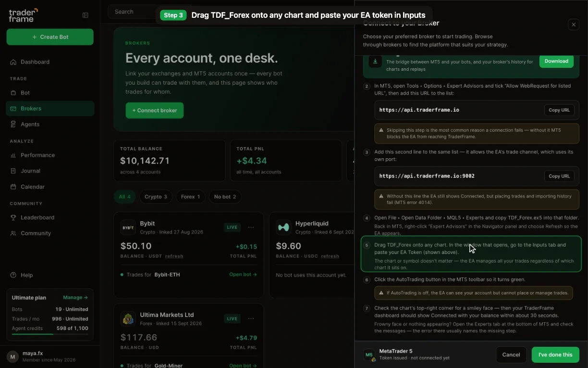
Task: Open Calendar in the sidebar
Action: (x=50, y=187)
